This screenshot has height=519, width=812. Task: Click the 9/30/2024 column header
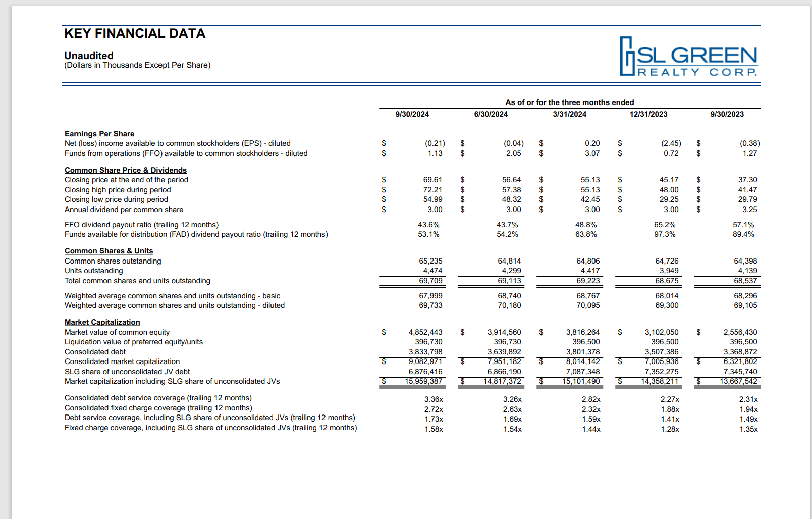coord(411,114)
